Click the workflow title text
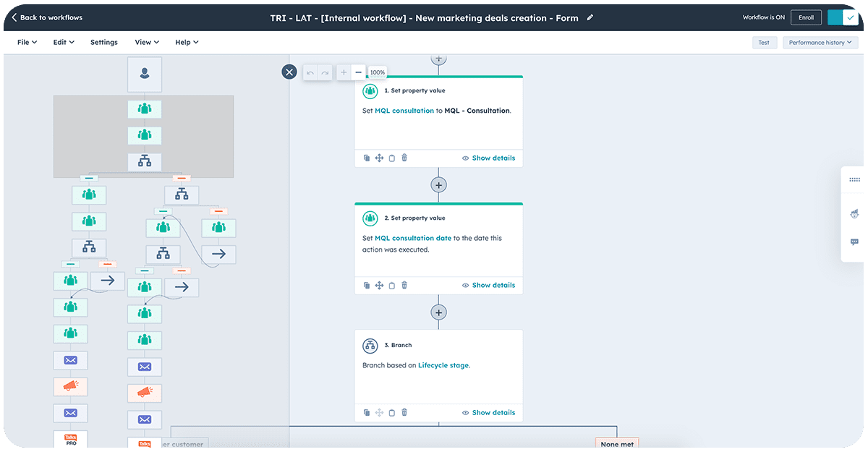Viewport: 868px width, 452px height. point(424,17)
